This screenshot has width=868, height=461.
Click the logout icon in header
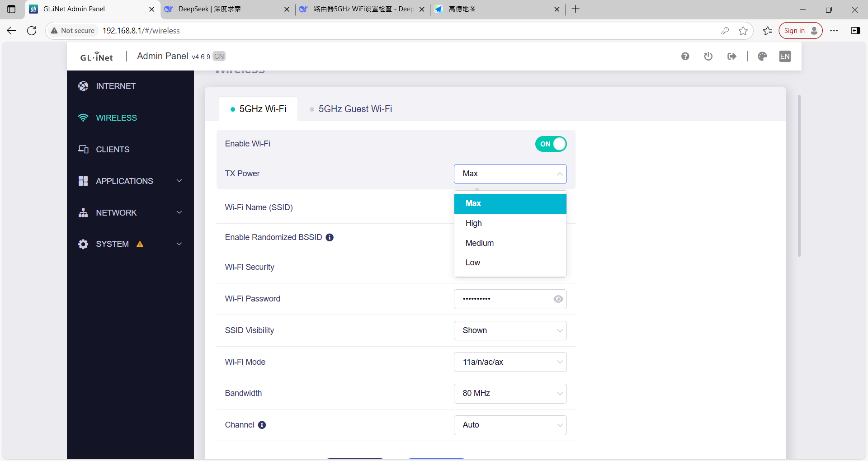pyautogui.click(x=732, y=56)
